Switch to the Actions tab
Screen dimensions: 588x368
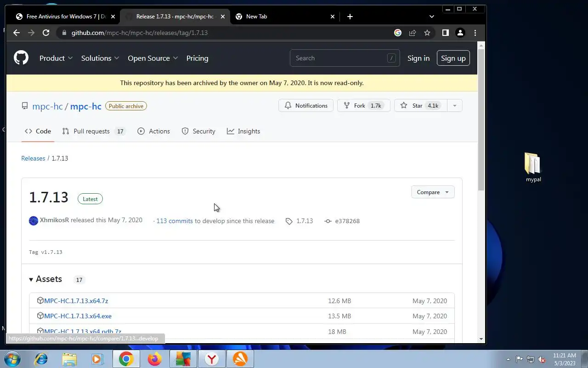[153, 131]
